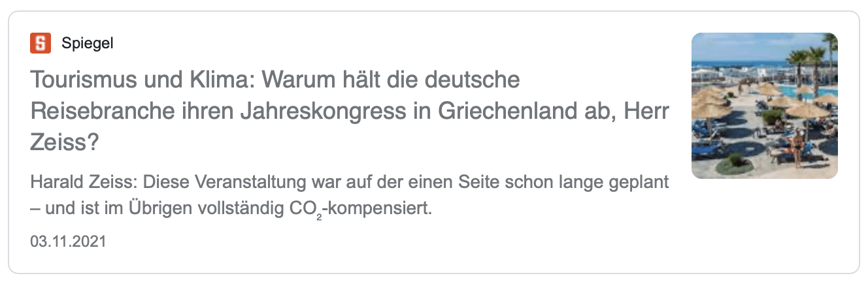Click the beach resort thumbnail image
The height and width of the screenshot is (282, 868).
tap(764, 106)
